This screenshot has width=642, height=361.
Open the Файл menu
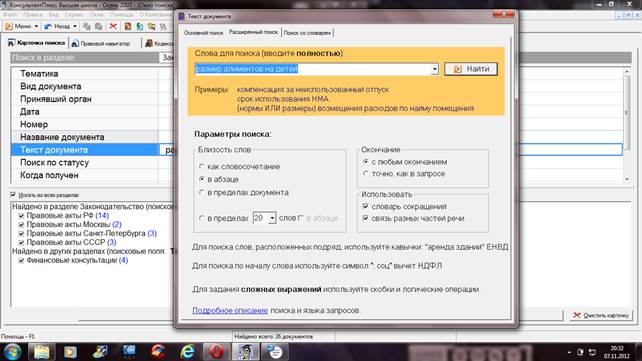point(10,15)
